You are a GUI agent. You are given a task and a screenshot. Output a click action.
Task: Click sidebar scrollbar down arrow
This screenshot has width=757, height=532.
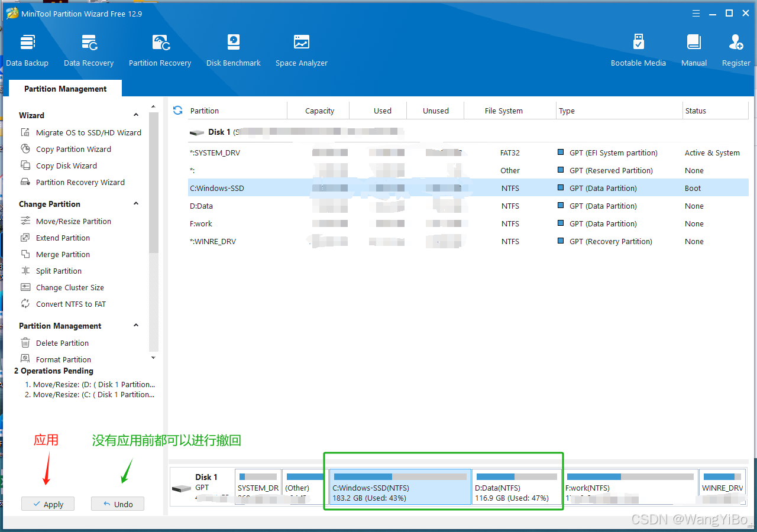click(154, 358)
